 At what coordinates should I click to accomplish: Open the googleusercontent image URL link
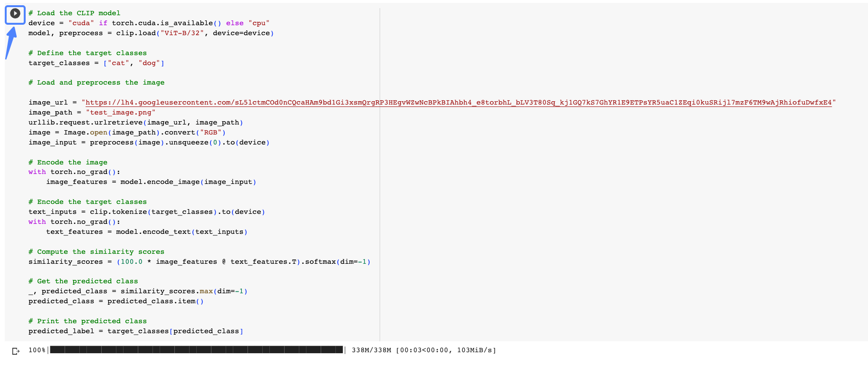[x=458, y=103]
